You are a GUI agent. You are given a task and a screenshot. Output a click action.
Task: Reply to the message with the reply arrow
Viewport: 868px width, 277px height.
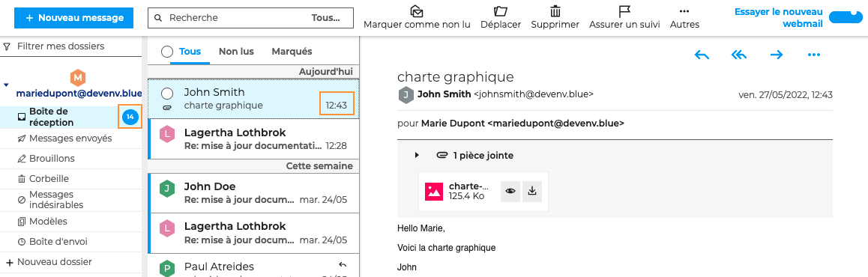(x=702, y=55)
